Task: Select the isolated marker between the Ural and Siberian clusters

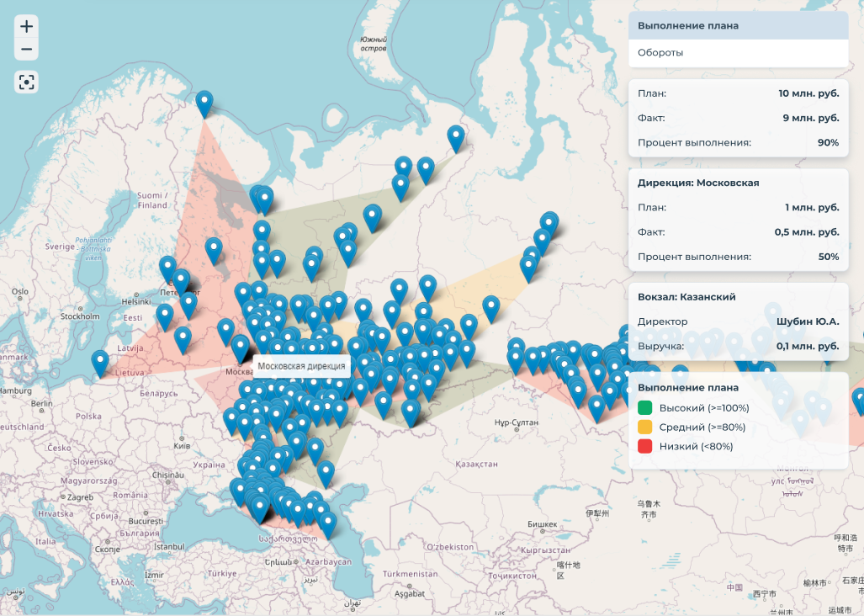Action: click(x=491, y=309)
